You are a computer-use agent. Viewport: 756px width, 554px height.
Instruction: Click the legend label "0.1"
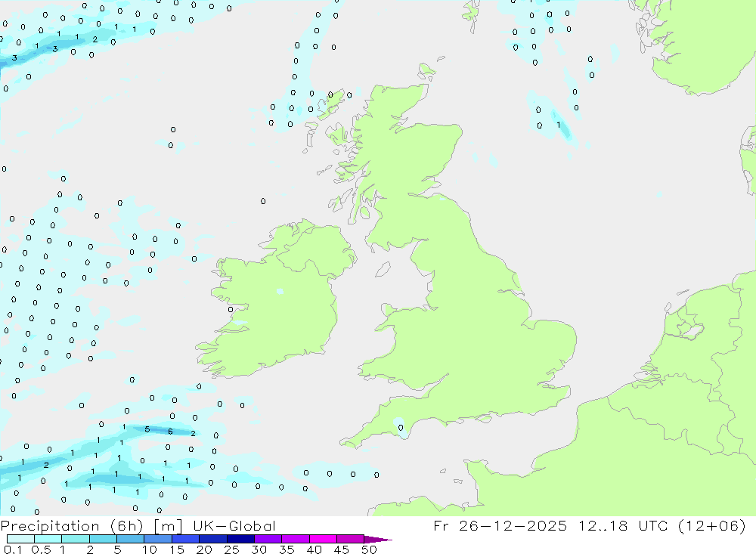13,549
